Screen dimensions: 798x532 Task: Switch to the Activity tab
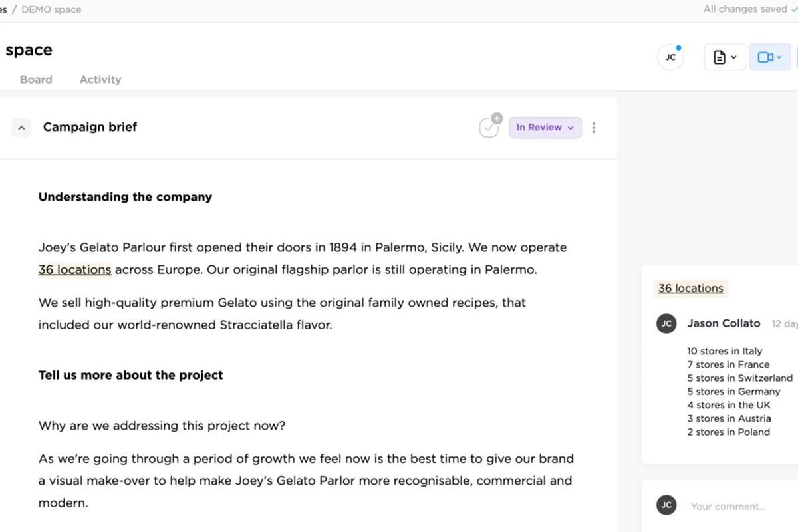coord(100,80)
